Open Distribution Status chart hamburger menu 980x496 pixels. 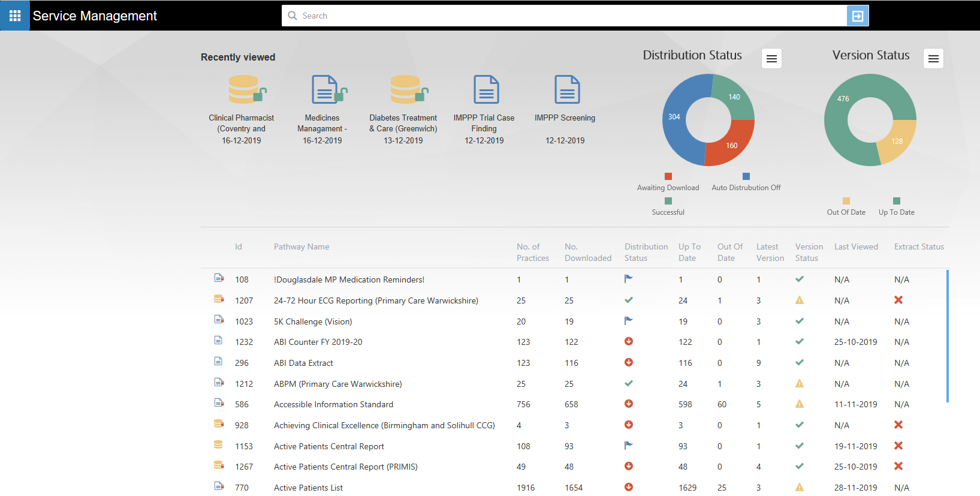(x=771, y=59)
